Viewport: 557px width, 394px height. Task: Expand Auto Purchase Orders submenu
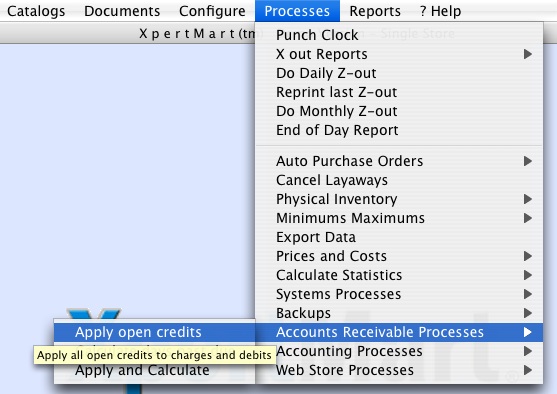pos(399,161)
